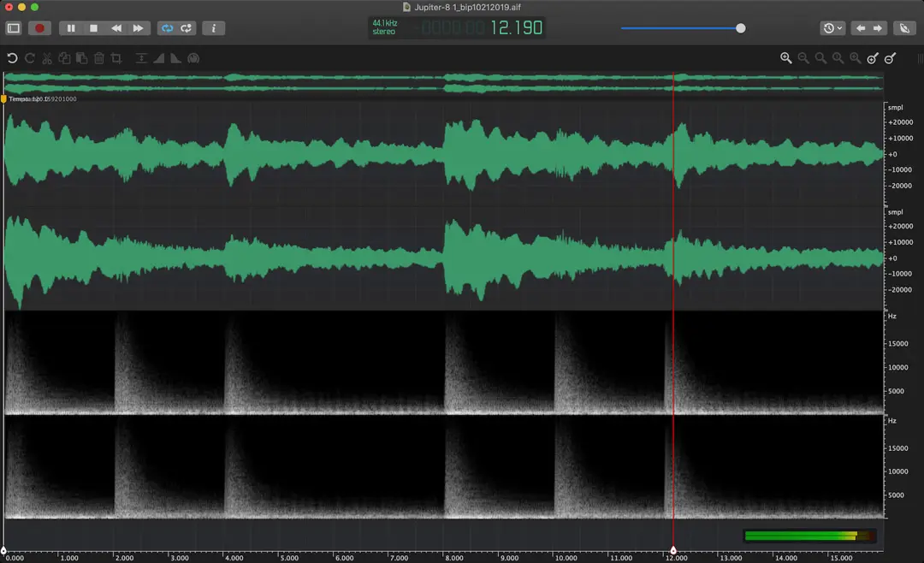Toggle the blue loop playback button

[x=168, y=28]
